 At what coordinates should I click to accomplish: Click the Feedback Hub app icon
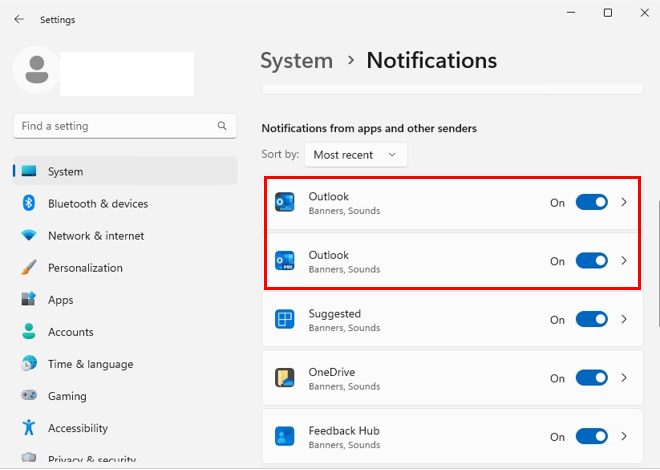285,436
